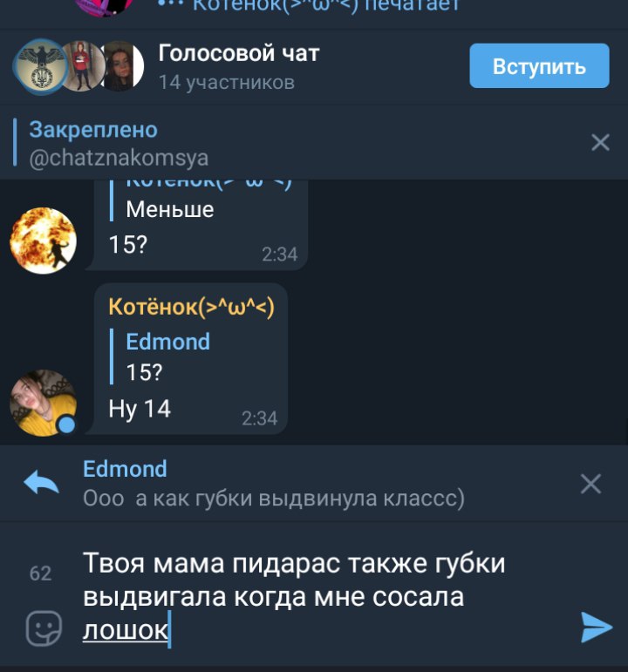Tap Edmond name in reply preview
The width and height of the screenshot is (628, 672).
pyautogui.click(x=125, y=469)
